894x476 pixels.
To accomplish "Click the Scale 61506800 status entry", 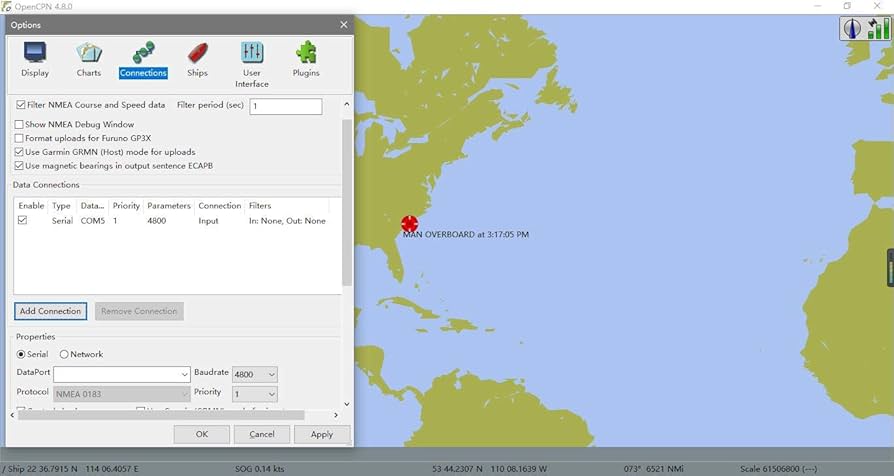I will tap(778, 469).
